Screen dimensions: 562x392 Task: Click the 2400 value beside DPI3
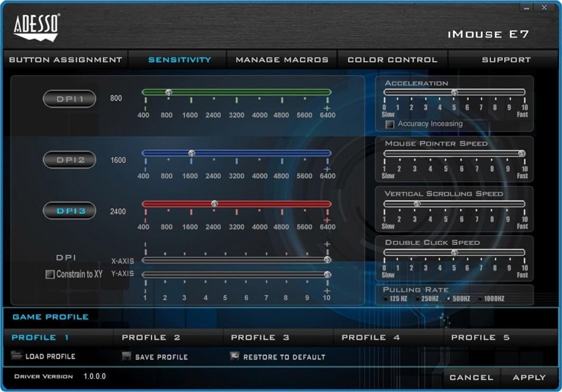(118, 212)
